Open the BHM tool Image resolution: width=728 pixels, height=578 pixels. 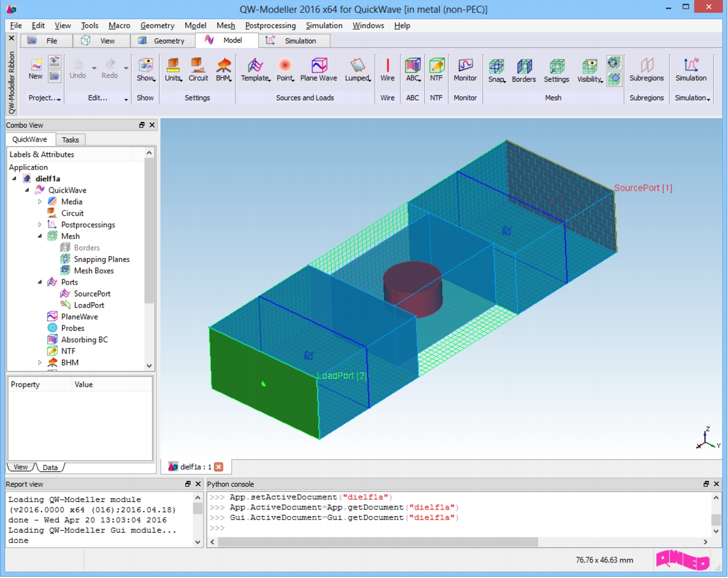(224, 70)
